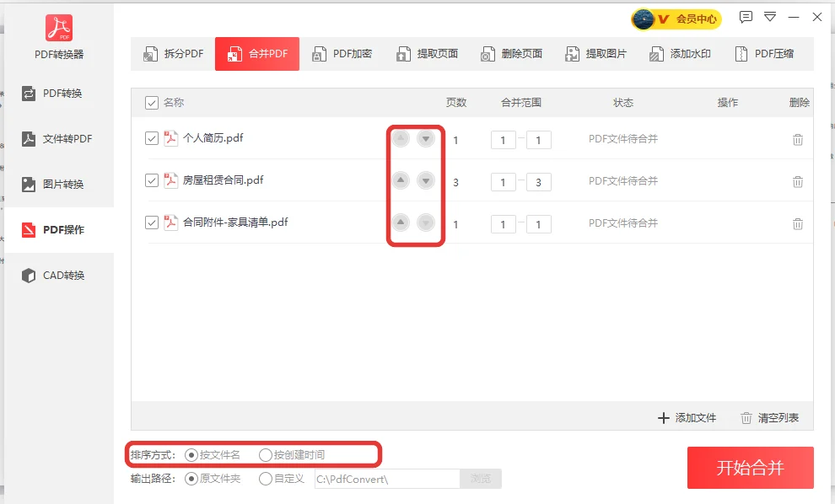
Task: Open the title bar dropdown menu icon
Action: tap(770, 17)
